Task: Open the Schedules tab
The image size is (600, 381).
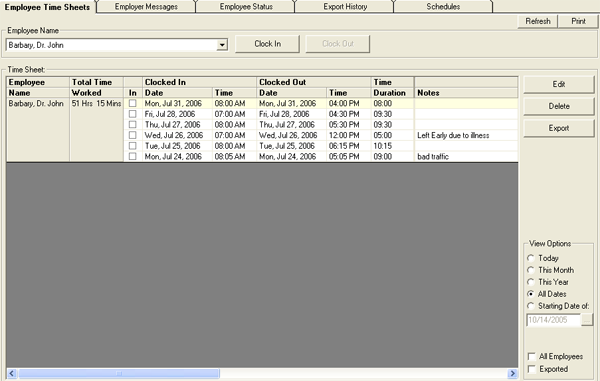Action: 443,7
